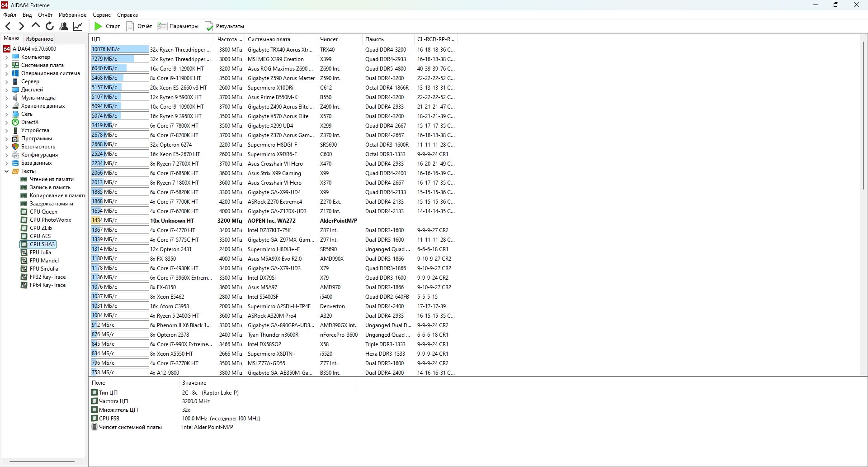Click the Результаты checklist icon
The width and height of the screenshot is (868, 467).
pos(209,26)
